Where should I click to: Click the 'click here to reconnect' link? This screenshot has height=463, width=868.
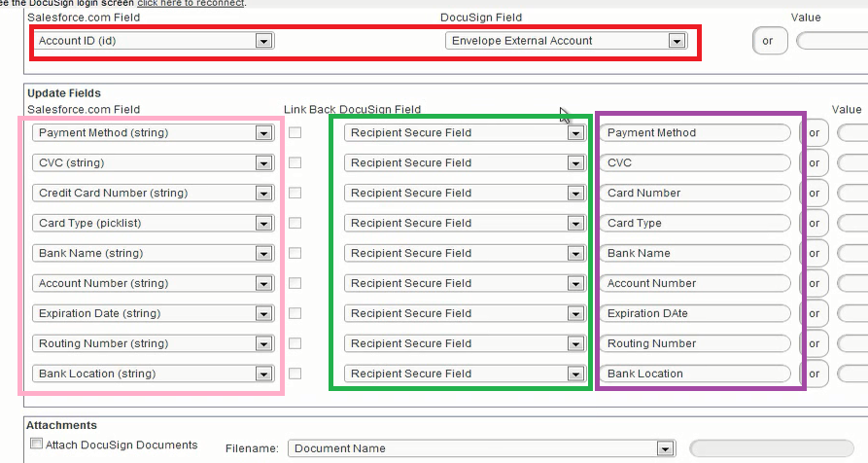tap(191, 4)
